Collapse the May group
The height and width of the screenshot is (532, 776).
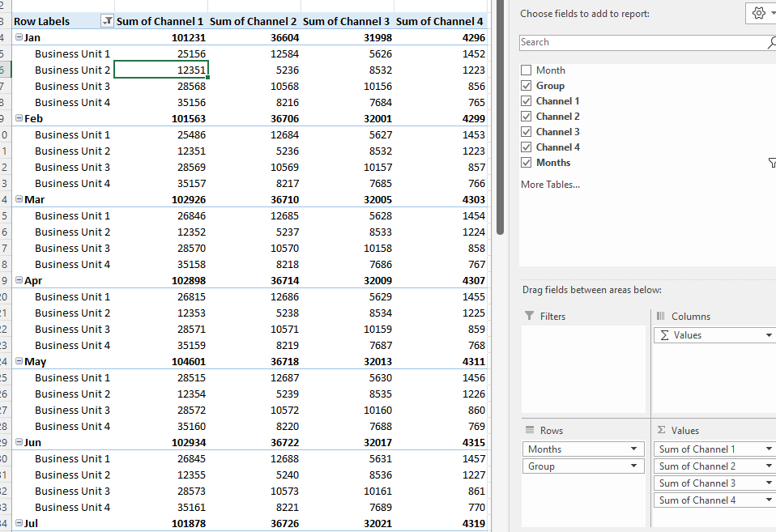19,361
